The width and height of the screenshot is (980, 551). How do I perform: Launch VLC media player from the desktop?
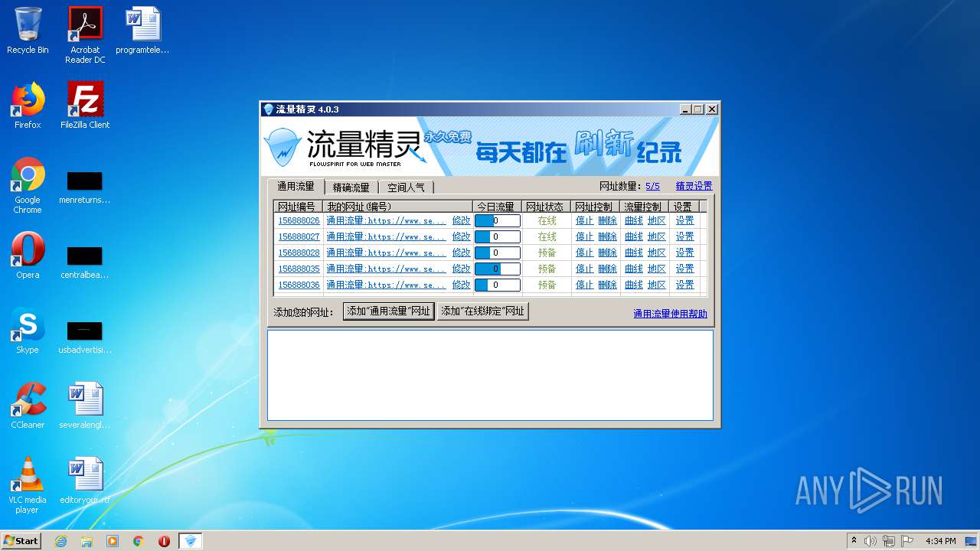click(28, 485)
